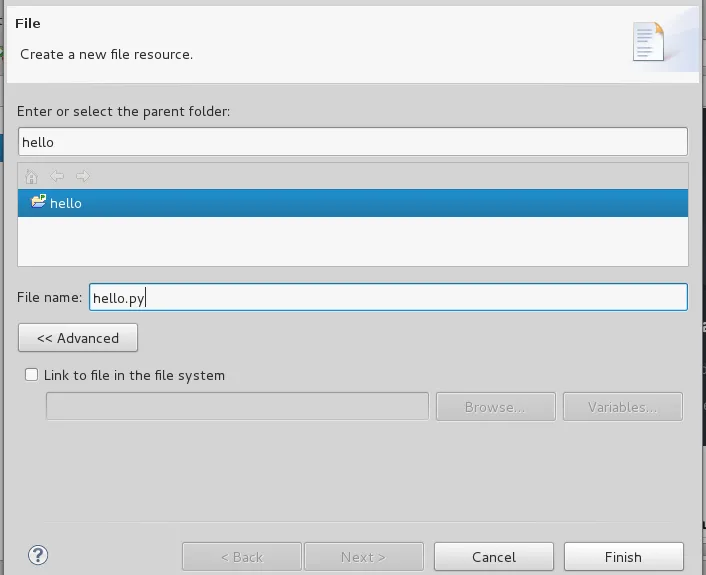This screenshot has width=706, height=575.
Task: Click the linked file path input field
Action: (237, 406)
